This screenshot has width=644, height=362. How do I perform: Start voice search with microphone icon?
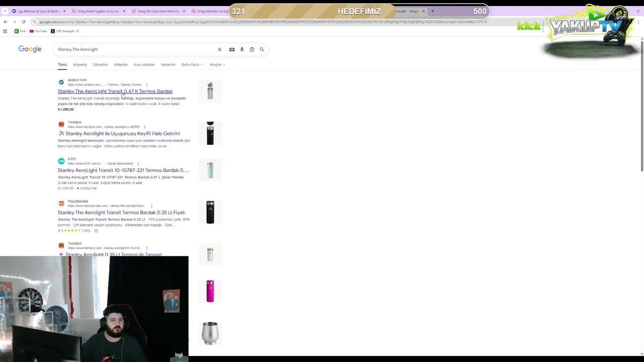pos(242,49)
